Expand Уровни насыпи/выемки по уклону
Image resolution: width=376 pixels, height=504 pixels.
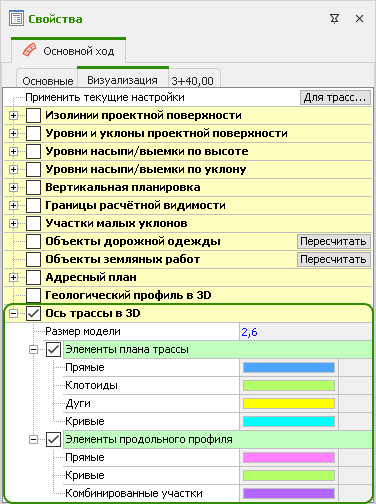[x=13, y=170]
